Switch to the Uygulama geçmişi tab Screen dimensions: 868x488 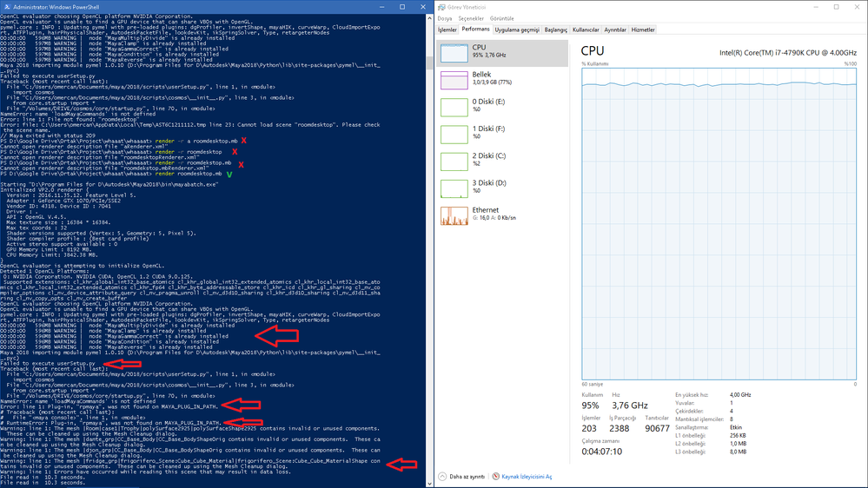517,30
